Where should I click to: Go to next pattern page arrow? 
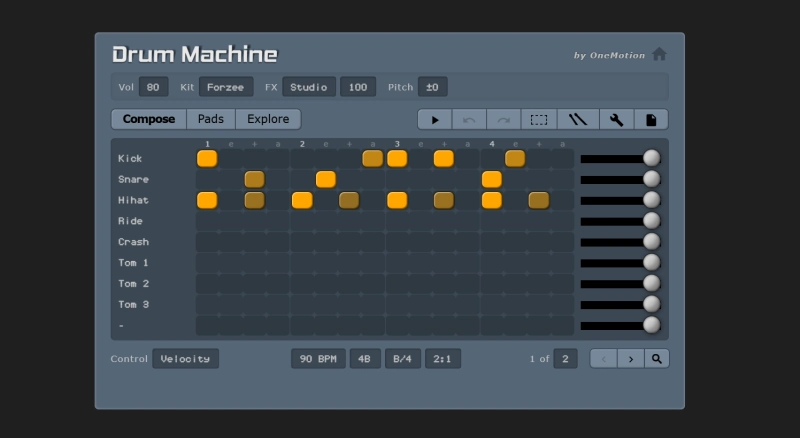click(x=630, y=359)
